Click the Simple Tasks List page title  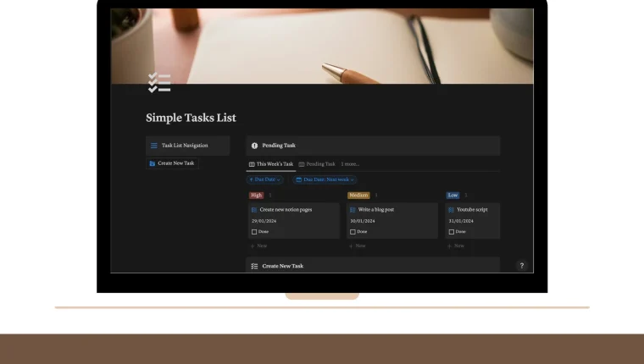point(191,118)
